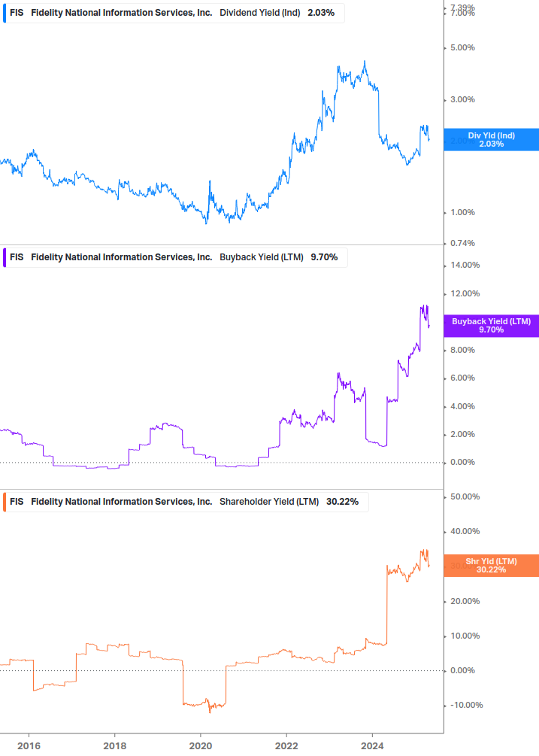539x756 pixels.
Task: Click Fidelity National name in Buyback Yield legend
Action: coord(121,257)
